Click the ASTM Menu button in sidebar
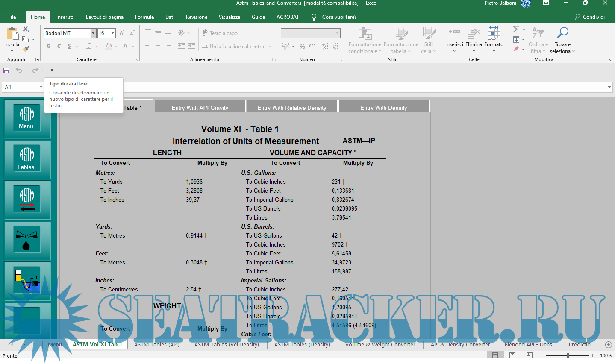Viewport: 615px width, 364px height. 26,117
